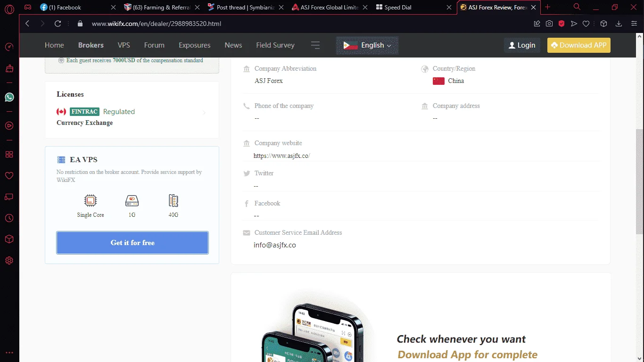The image size is (644, 362).
Task: Send page to My Flow arrow icon
Action: coord(574,24)
